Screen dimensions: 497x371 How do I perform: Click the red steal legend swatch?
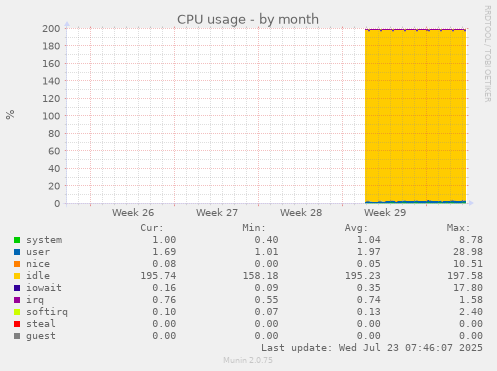pos(17,324)
